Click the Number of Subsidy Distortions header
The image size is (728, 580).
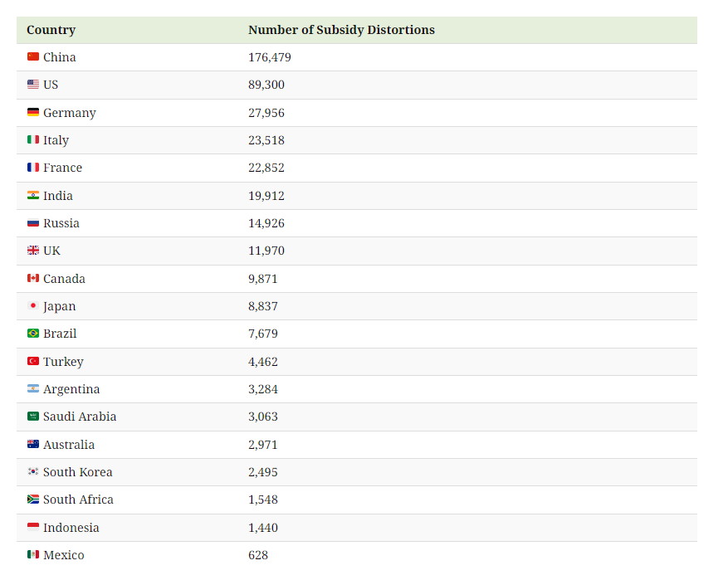(x=341, y=30)
